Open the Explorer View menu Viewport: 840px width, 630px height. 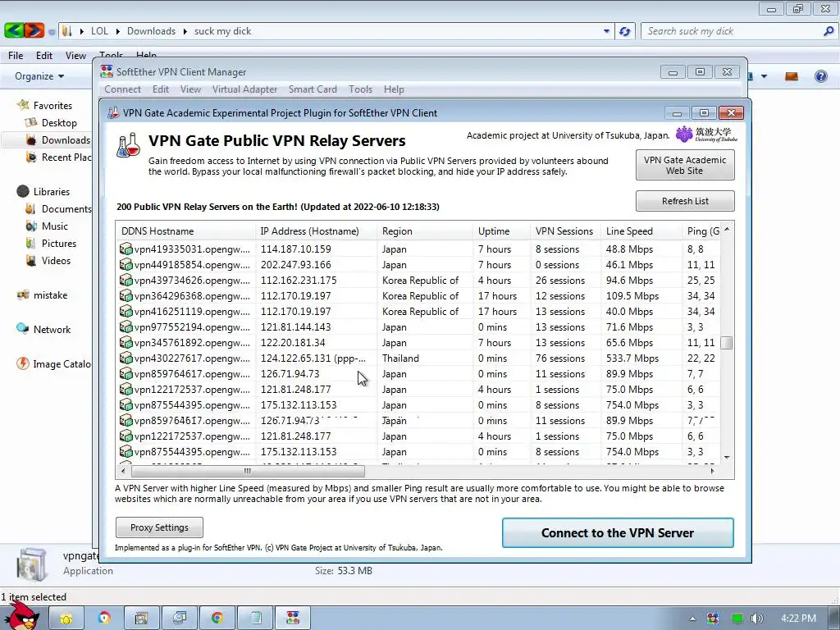tap(75, 55)
